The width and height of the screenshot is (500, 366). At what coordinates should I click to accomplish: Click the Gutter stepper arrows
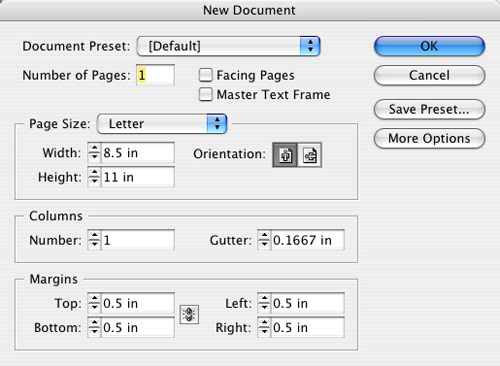(264, 240)
